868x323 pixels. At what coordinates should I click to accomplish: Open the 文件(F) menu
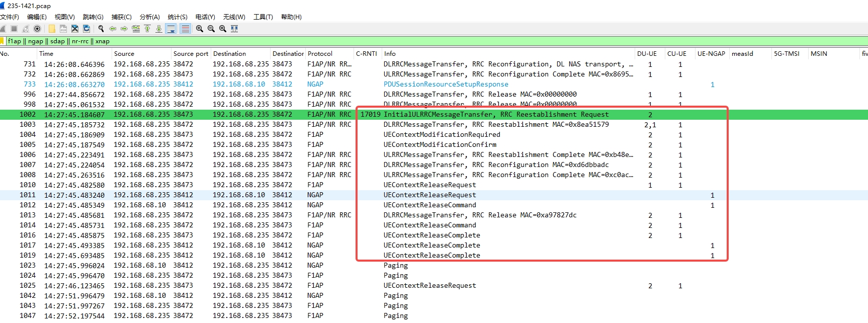pos(10,17)
